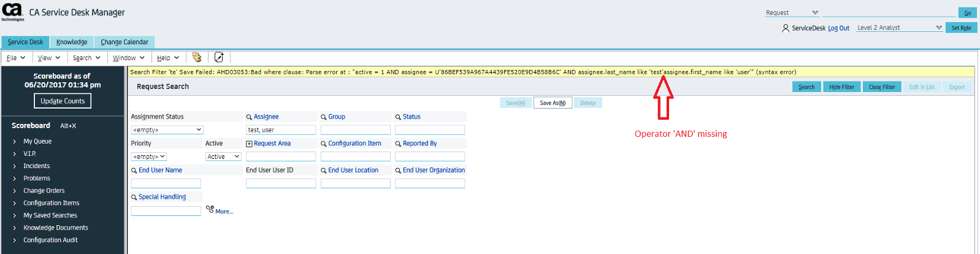The height and width of the screenshot is (254, 980).
Task: Click the top search text field
Action: [889, 12]
